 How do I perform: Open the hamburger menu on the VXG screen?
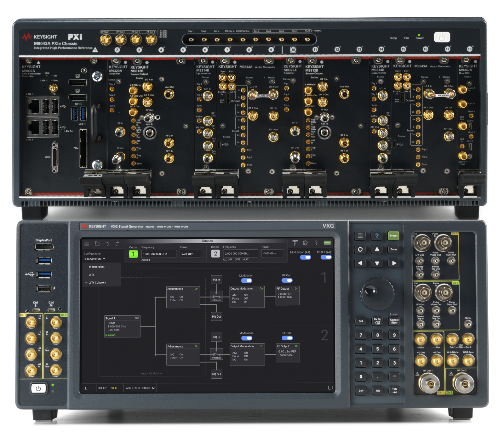(x=87, y=243)
